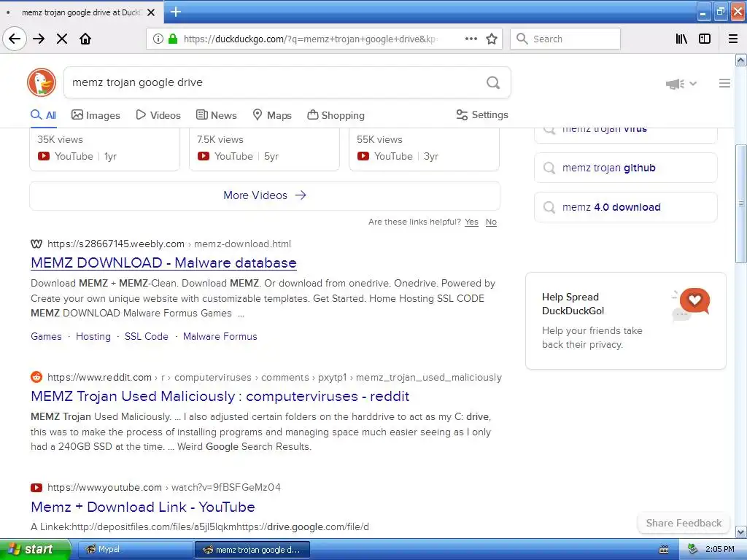Switch to the Maps tab

tap(272, 115)
